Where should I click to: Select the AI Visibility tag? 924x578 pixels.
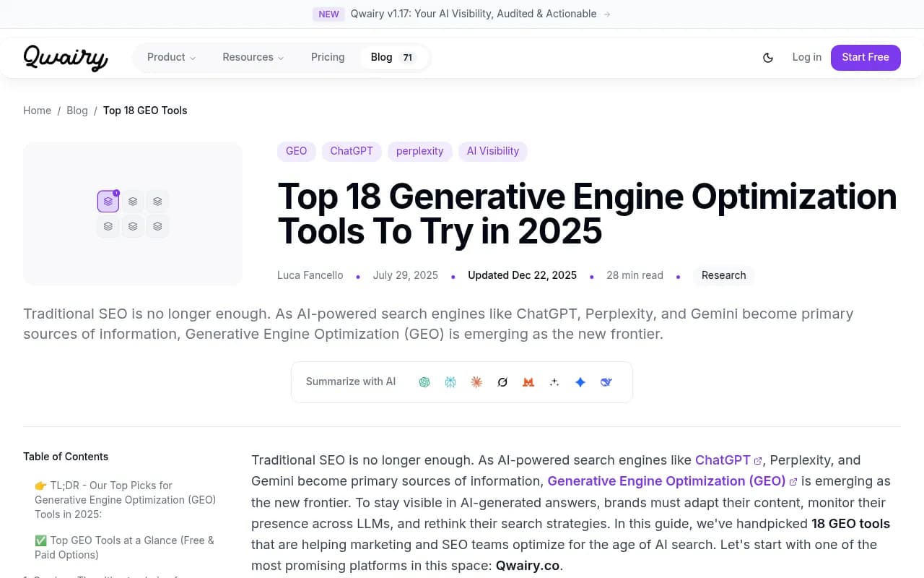pyautogui.click(x=493, y=151)
